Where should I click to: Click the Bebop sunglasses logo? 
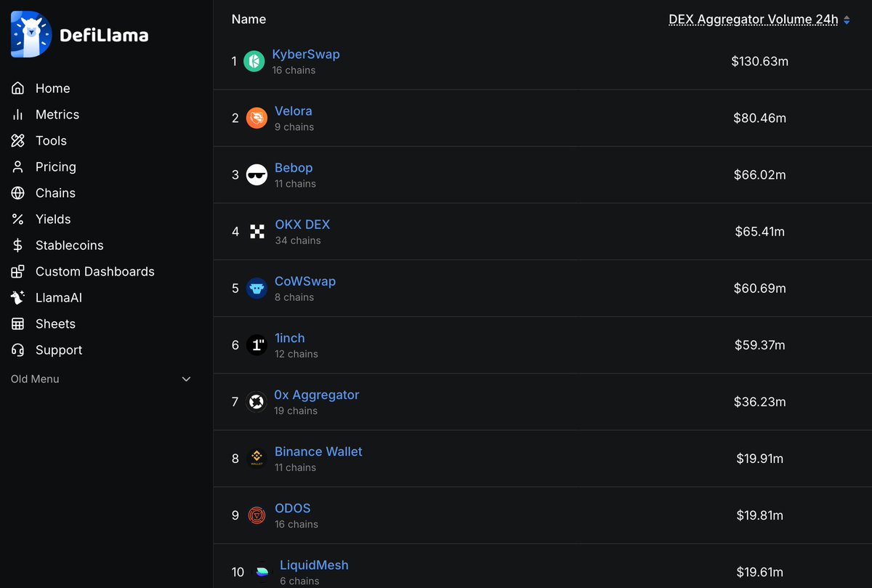[257, 174]
